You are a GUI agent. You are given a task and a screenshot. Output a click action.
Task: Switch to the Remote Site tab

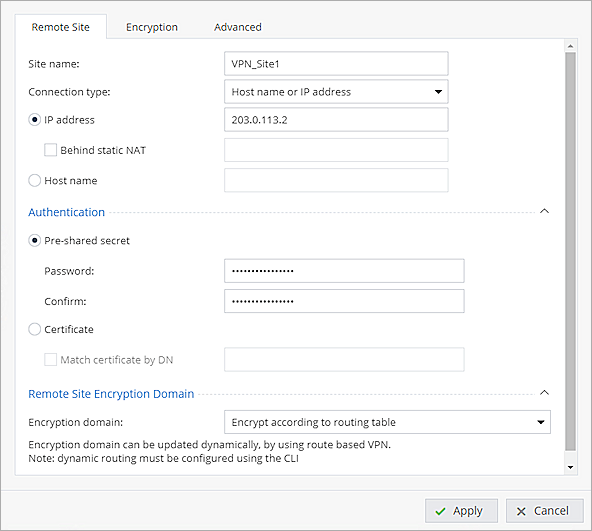pos(60,27)
